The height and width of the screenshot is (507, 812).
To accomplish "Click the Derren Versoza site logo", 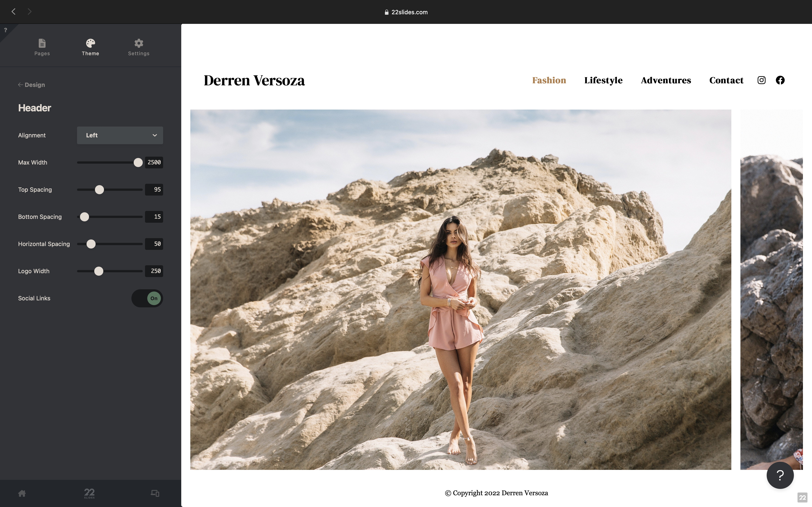I will click(x=254, y=80).
